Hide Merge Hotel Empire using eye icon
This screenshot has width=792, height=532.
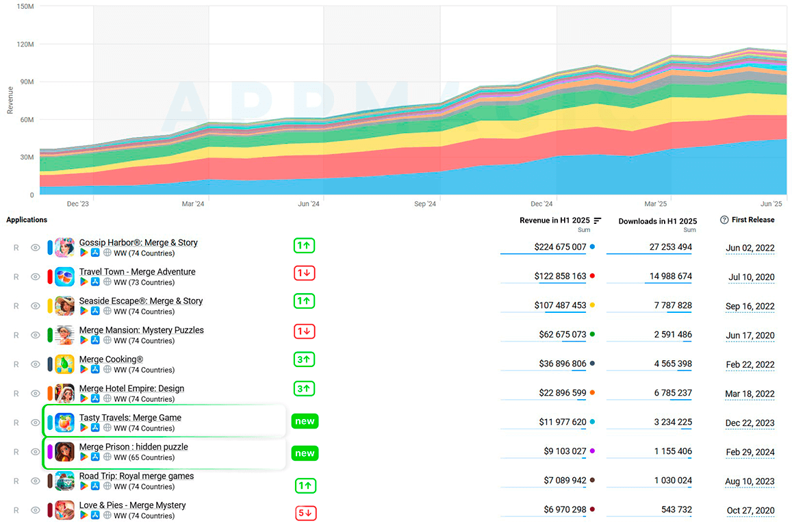coord(36,394)
